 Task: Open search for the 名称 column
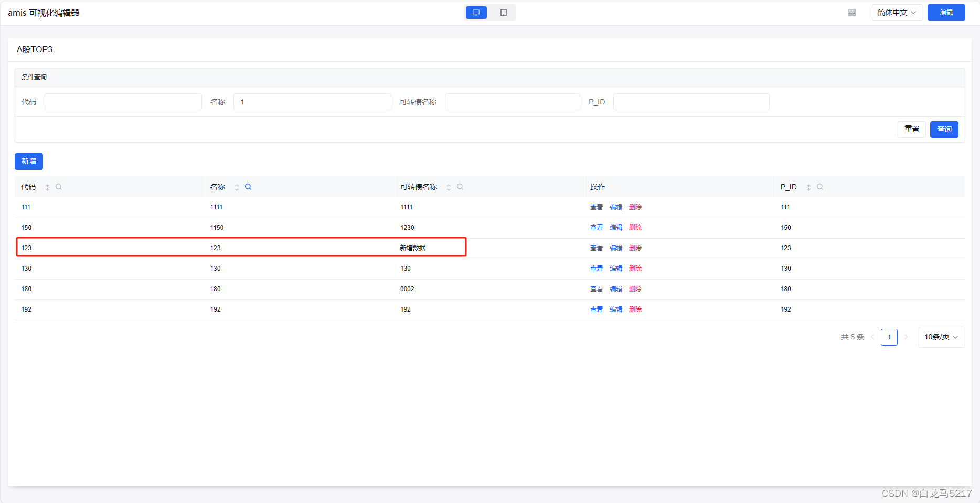pyautogui.click(x=248, y=187)
